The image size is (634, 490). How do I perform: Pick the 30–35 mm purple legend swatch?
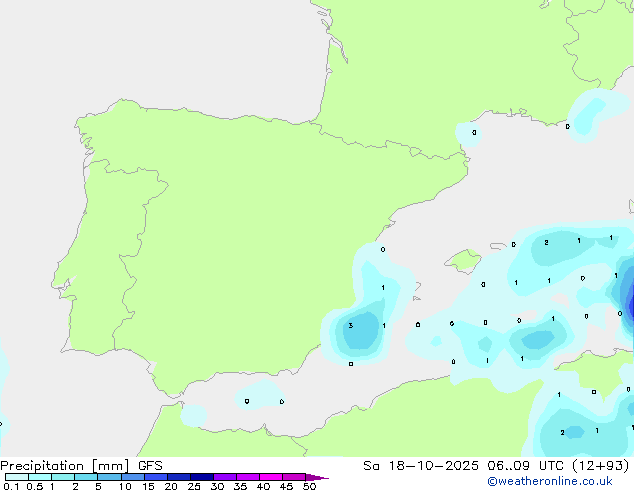coord(225,477)
